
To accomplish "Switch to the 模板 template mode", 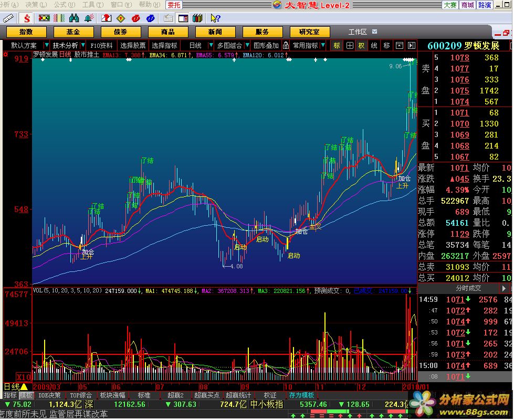I will pyautogui.click(x=26, y=395).
